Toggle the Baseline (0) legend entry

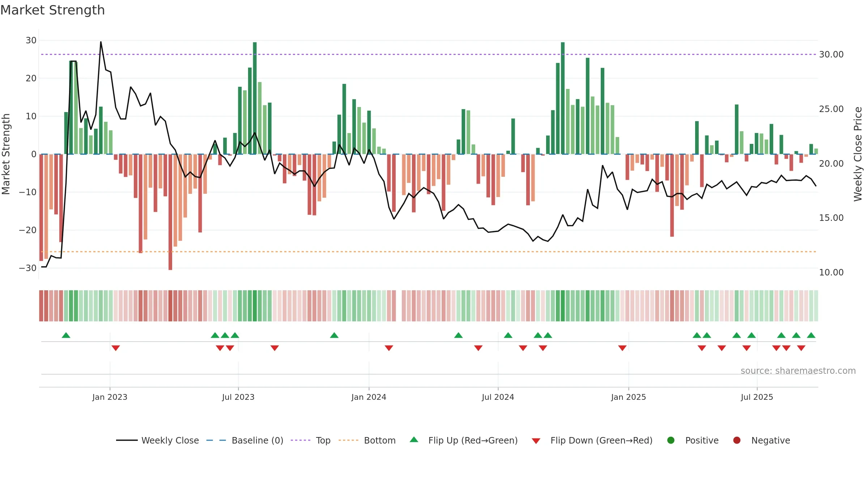(245, 440)
